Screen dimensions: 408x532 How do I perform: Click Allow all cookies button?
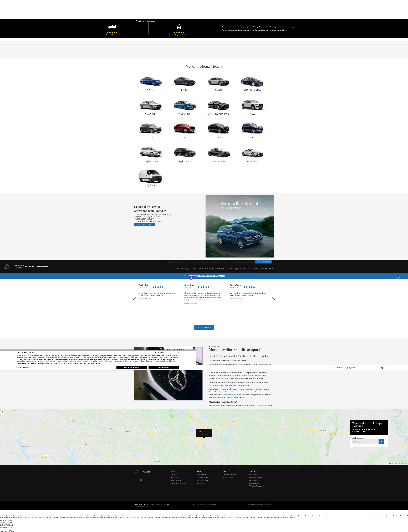(164, 367)
